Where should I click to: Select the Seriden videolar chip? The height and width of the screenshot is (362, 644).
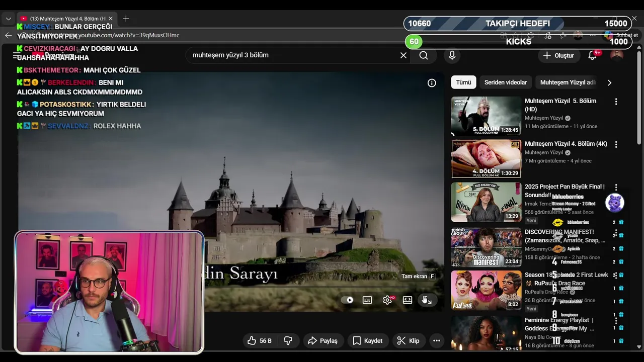pyautogui.click(x=506, y=82)
